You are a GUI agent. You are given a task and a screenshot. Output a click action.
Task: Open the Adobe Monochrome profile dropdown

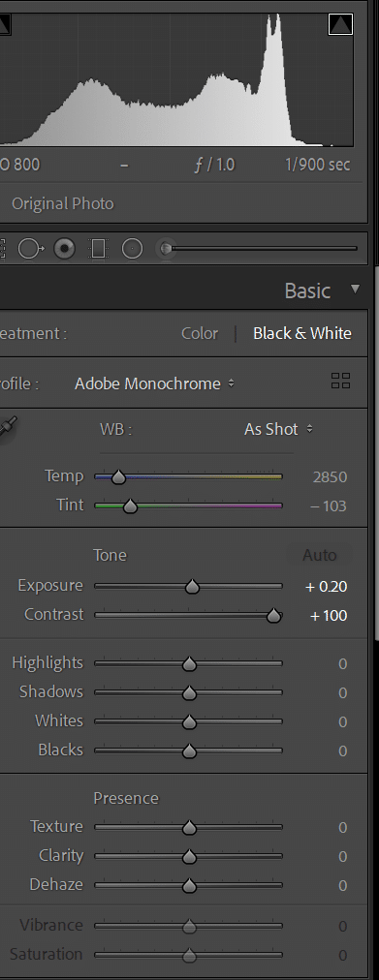coord(154,383)
